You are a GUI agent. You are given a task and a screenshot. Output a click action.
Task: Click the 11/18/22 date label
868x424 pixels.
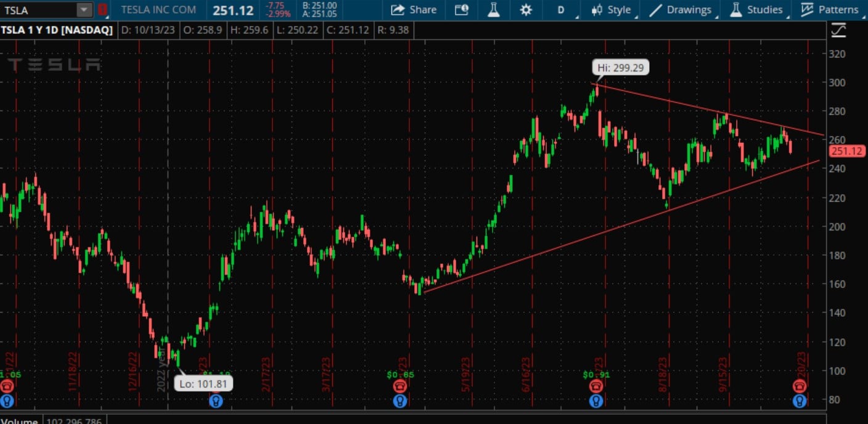coord(72,372)
